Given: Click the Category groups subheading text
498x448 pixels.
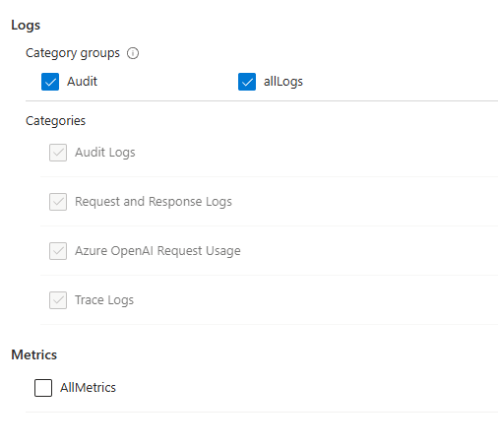Looking at the screenshot, I should (x=73, y=53).
